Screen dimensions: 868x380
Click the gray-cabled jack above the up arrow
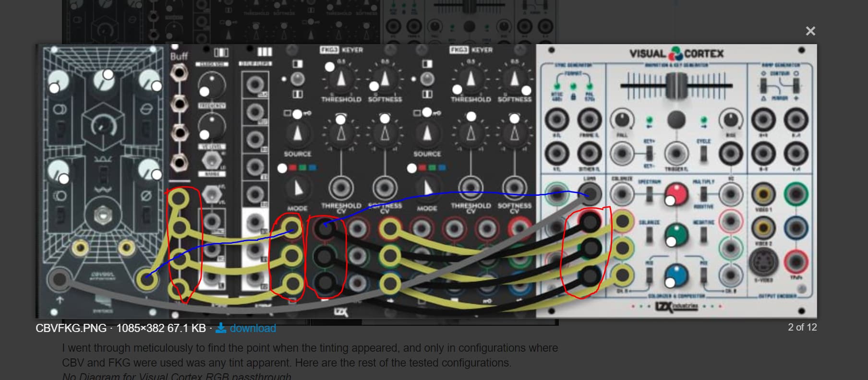click(x=60, y=279)
